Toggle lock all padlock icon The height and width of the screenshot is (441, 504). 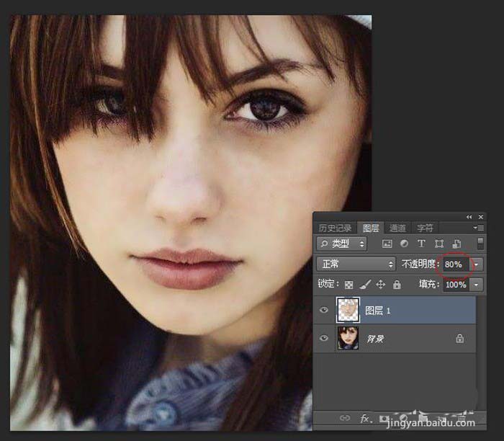[x=397, y=285]
